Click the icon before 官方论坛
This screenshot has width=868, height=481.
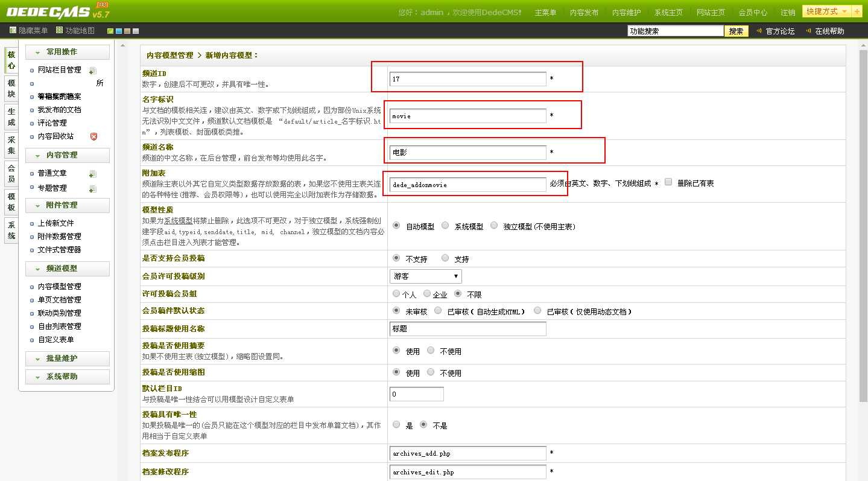coord(759,31)
